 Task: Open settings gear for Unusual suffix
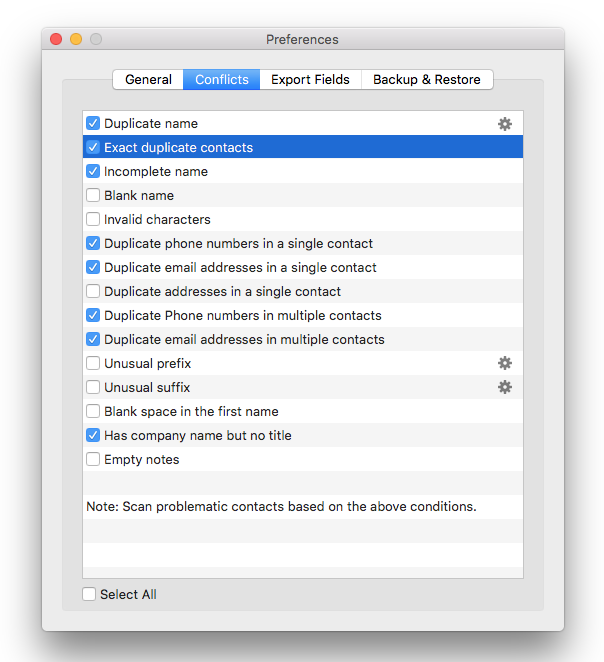pyautogui.click(x=505, y=387)
